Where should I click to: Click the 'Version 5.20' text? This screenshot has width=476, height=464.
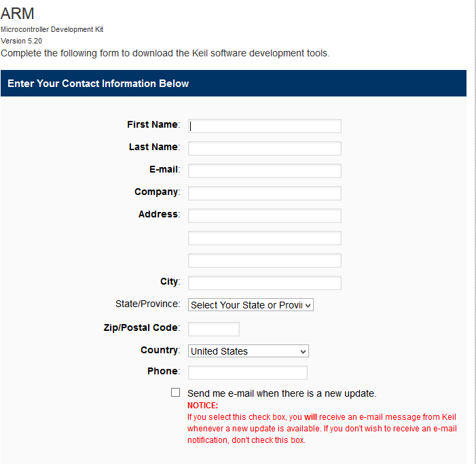(x=21, y=41)
